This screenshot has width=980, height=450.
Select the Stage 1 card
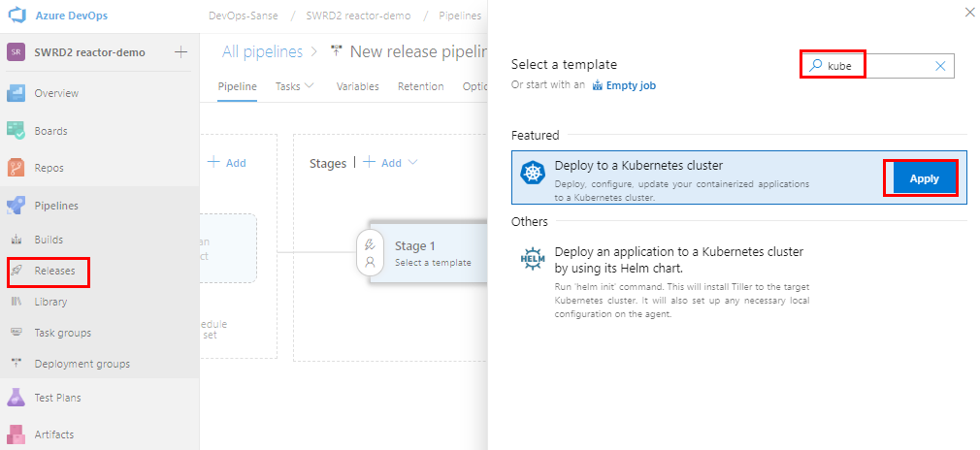[x=429, y=252]
